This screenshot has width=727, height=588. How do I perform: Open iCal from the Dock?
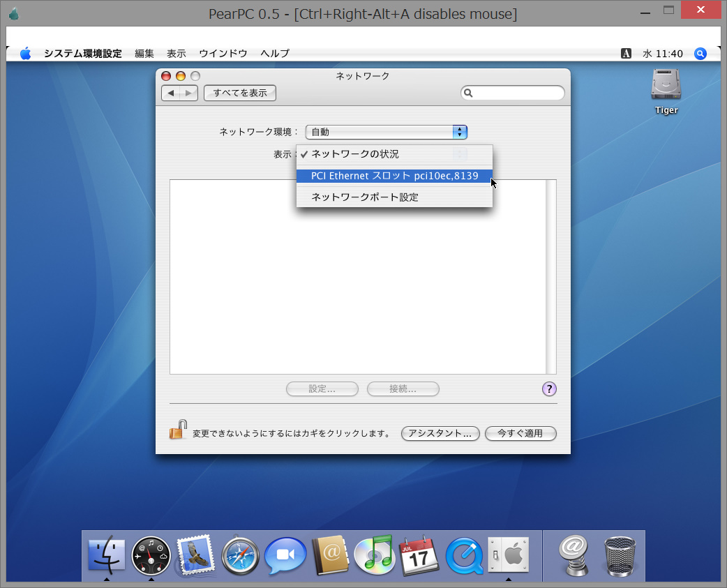(419, 555)
